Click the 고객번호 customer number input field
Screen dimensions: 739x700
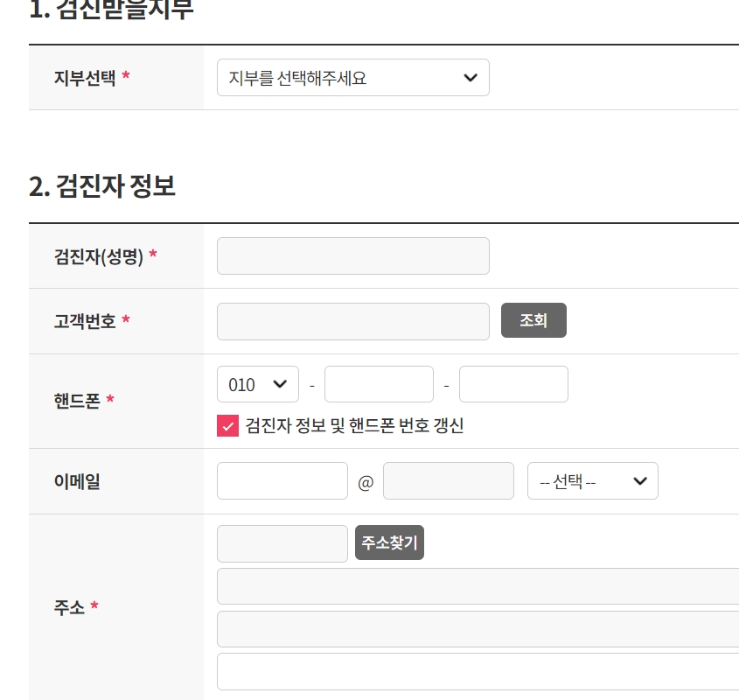[352, 321]
